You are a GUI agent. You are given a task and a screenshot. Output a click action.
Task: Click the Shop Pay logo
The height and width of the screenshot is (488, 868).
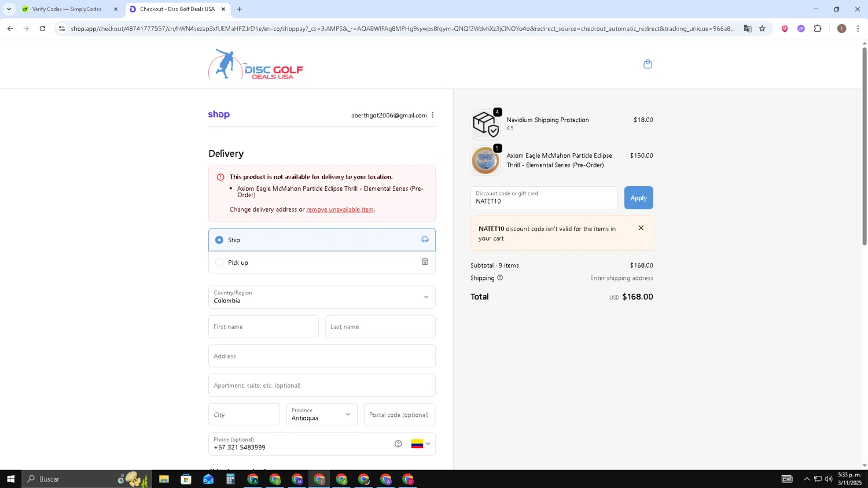point(219,114)
